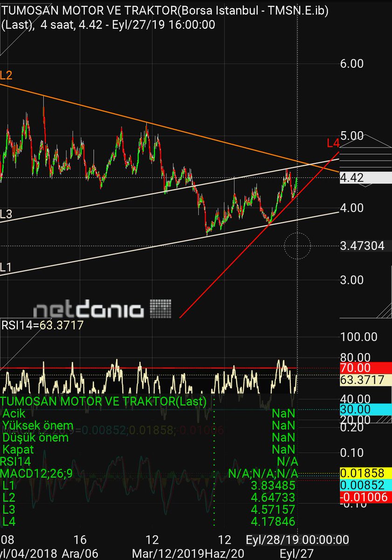The width and height of the screenshot is (392, 560).
Task: Tap the 5.00 price axis label
Action: 352,136
